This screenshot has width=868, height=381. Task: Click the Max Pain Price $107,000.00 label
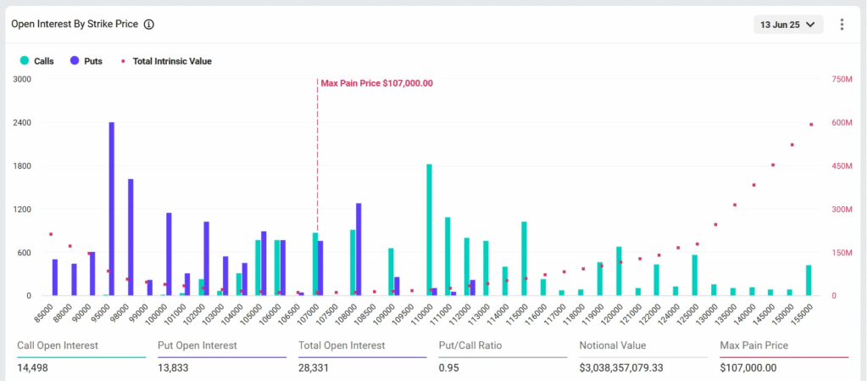coord(377,84)
